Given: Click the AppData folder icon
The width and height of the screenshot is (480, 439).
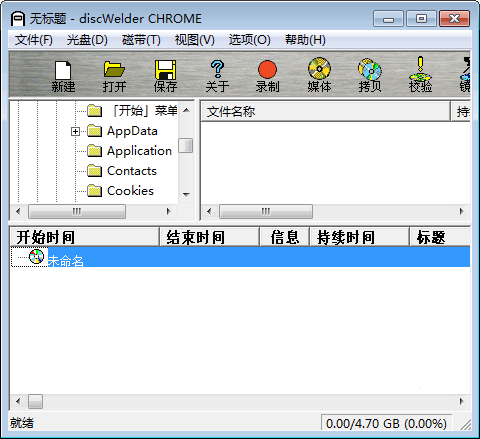Looking at the screenshot, I should coord(95,131).
